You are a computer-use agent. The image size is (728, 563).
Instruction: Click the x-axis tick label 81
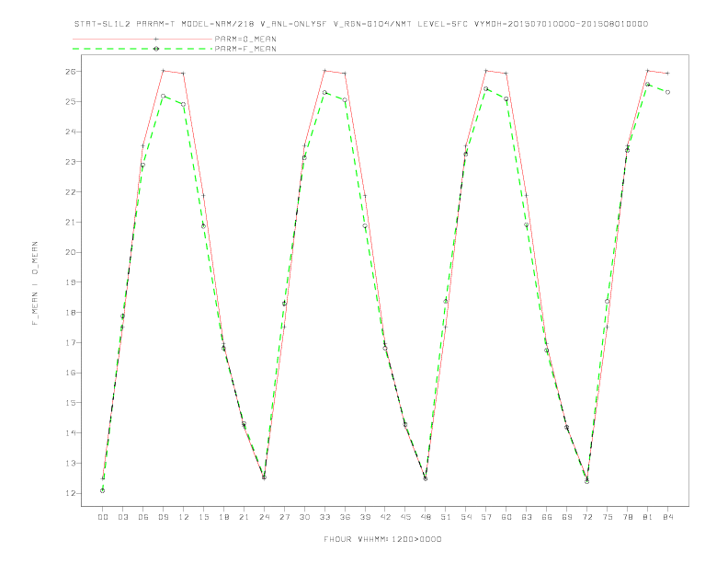point(648,517)
